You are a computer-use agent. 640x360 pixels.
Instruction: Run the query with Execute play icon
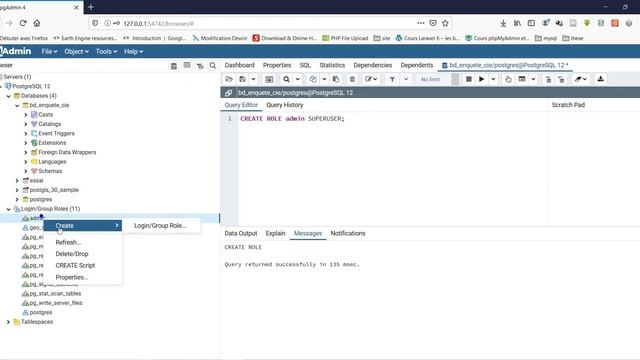pyautogui.click(x=482, y=79)
